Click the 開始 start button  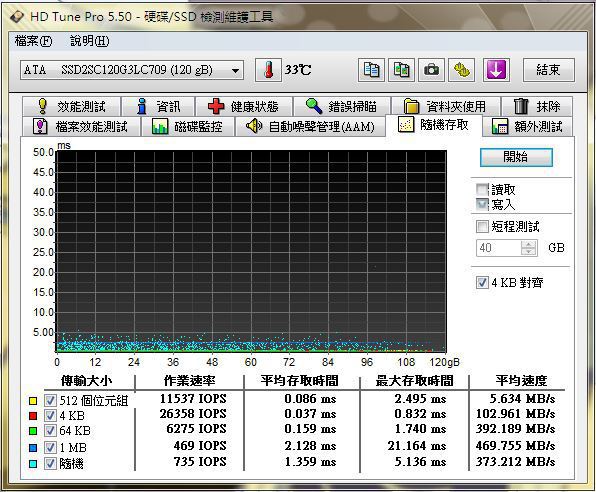click(516, 157)
